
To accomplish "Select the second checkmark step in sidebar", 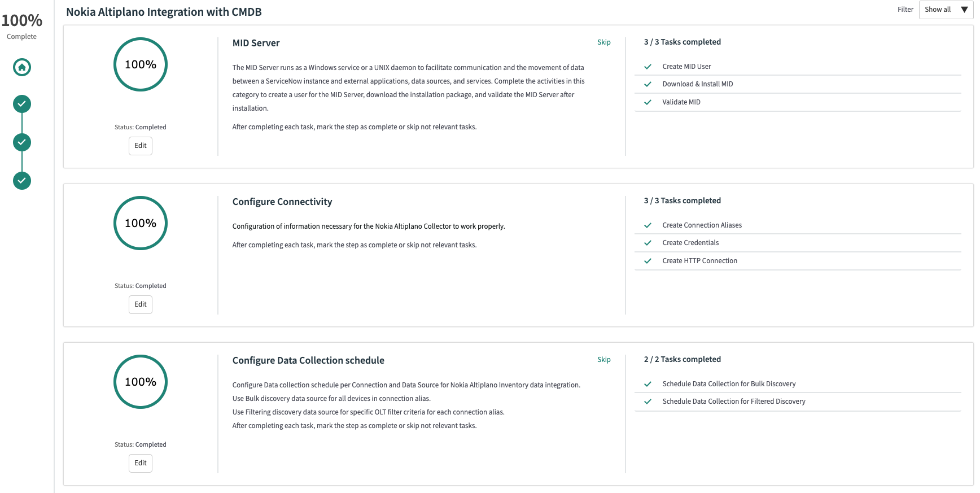I will (x=22, y=142).
